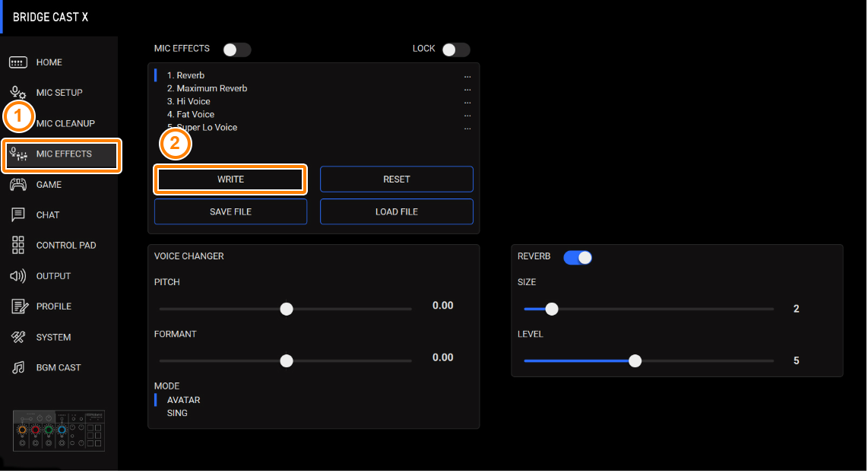This screenshot has width=868, height=473.
Task: Disable the REVERB switch
Action: point(578,258)
